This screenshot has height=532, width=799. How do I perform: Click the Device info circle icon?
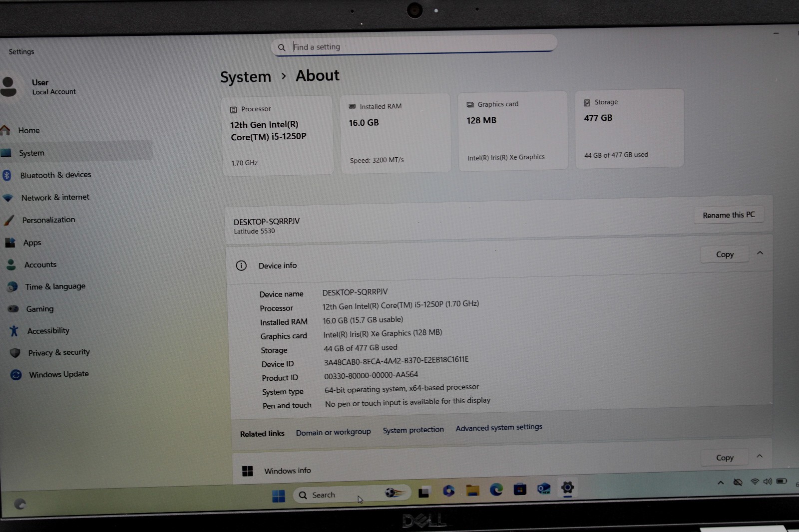coord(241,266)
